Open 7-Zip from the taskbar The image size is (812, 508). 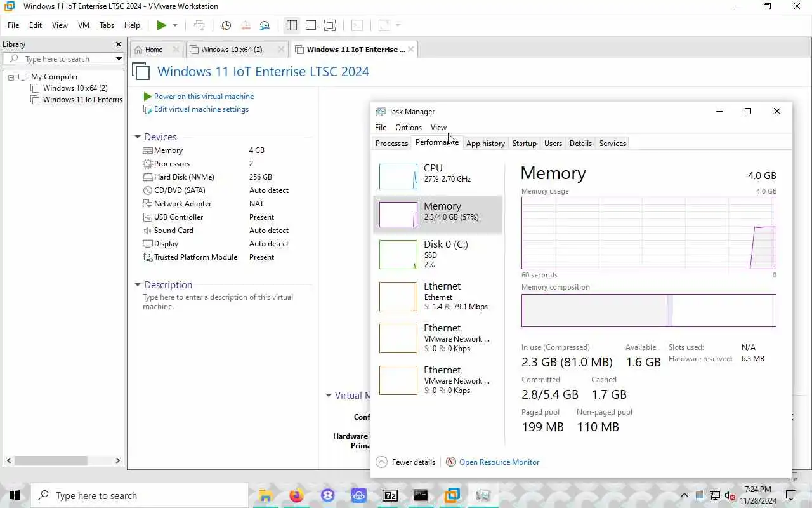point(390,495)
